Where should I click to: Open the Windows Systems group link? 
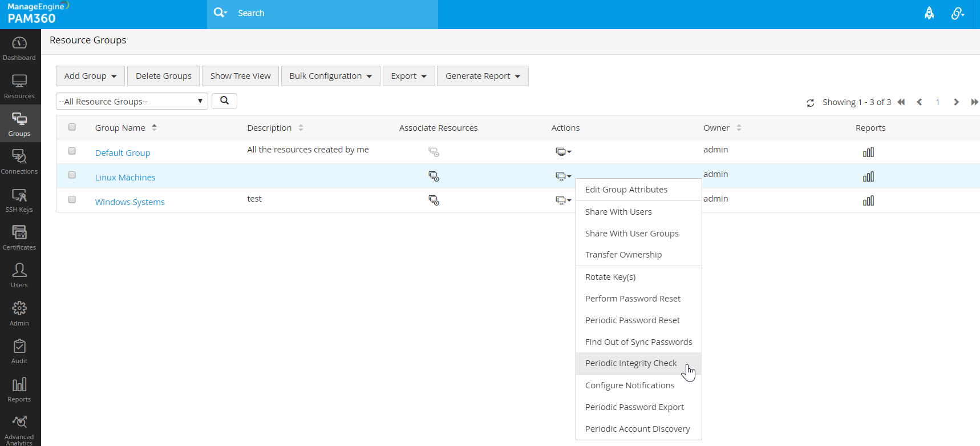click(x=129, y=202)
